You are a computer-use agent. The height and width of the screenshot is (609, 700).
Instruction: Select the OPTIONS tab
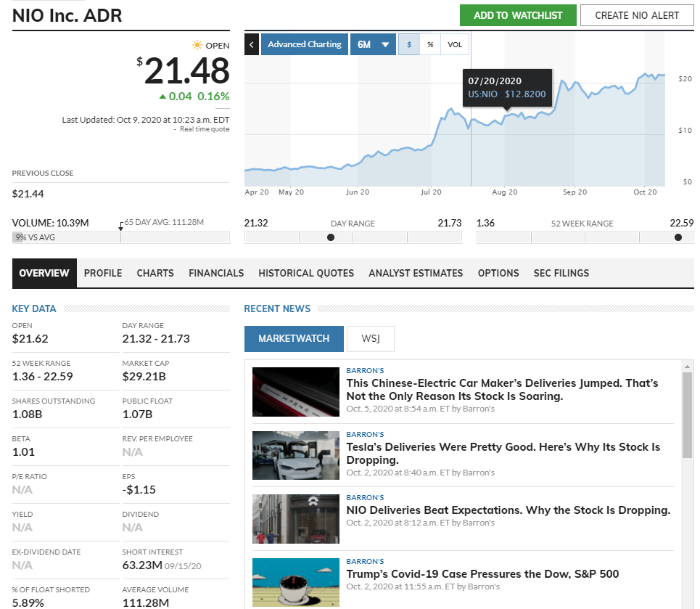(x=498, y=273)
